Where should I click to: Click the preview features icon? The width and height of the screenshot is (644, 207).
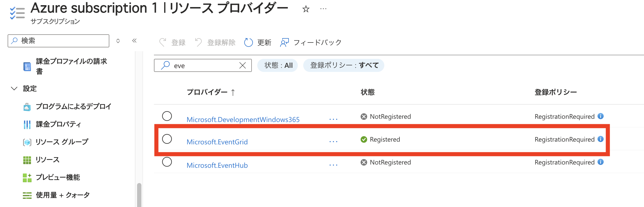click(27, 178)
